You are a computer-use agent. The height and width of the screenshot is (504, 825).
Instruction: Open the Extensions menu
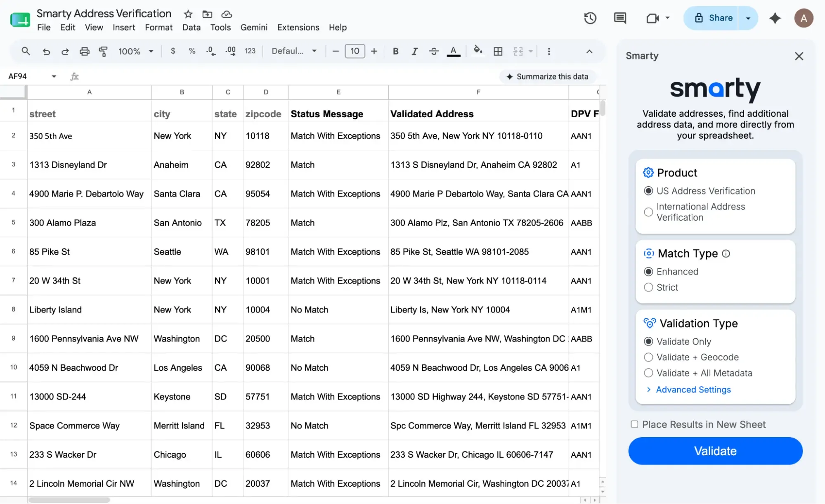point(298,27)
